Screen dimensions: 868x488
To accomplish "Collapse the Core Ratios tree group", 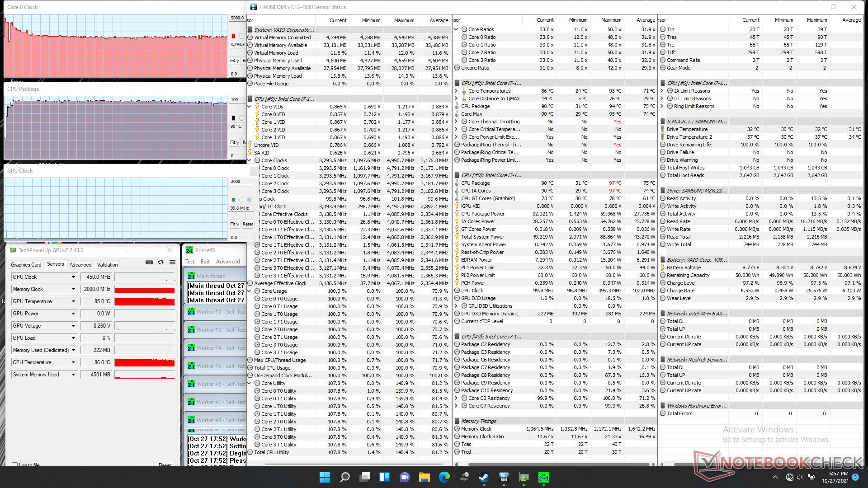I will click(x=456, y=29).
